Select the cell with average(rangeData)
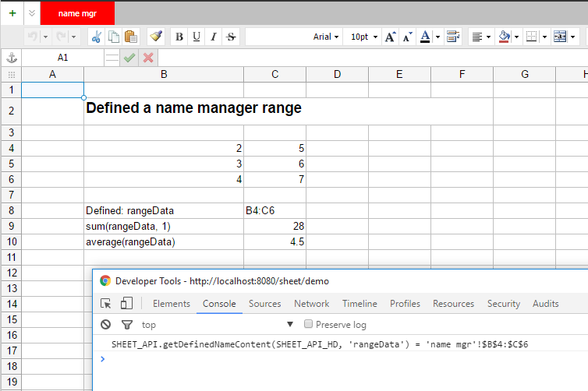The height and width of the screenshot is (391, 588). pos(164,242)
